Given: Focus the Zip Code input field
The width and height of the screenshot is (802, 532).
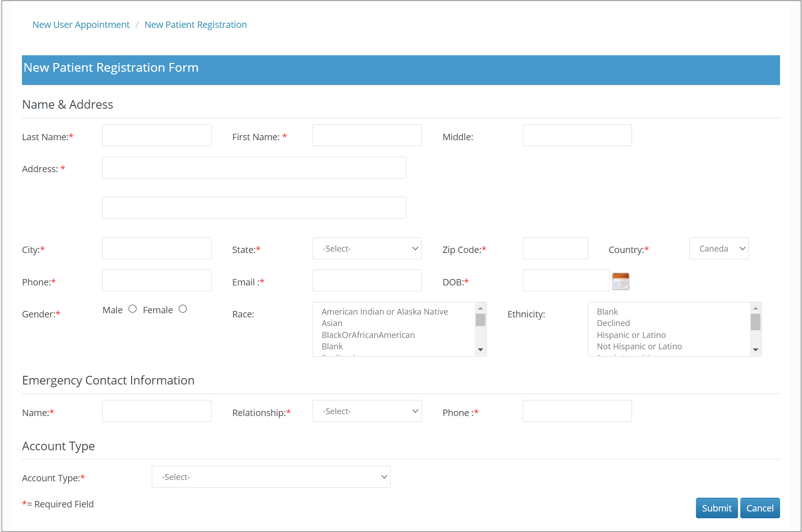Looking at the screenshot, I should [x=555, y=248].
